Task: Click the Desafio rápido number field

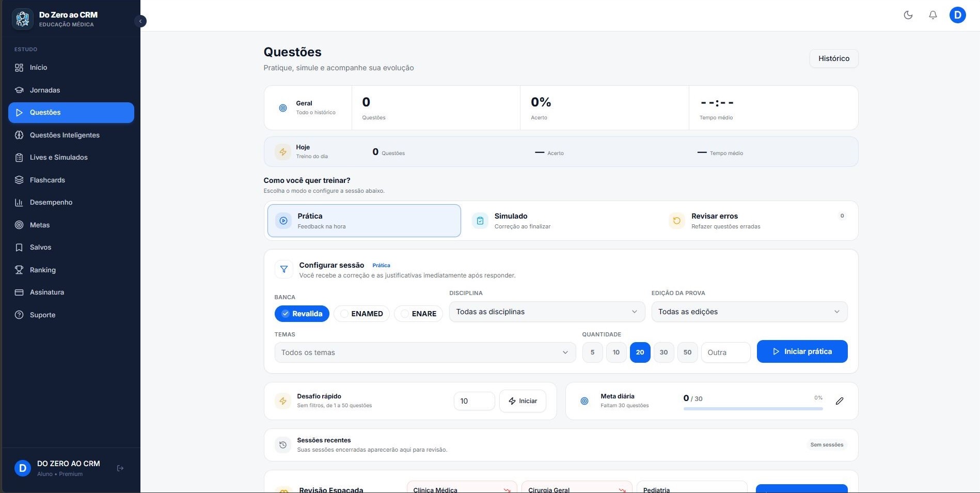Action: click(x=474, y=401)
